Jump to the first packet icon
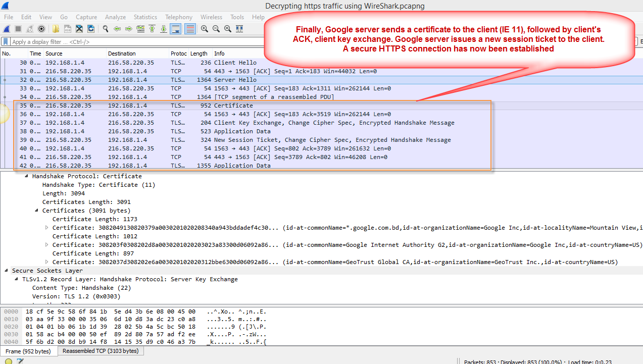This screenshot has width=643, height=364. click(x=152, y=29)
